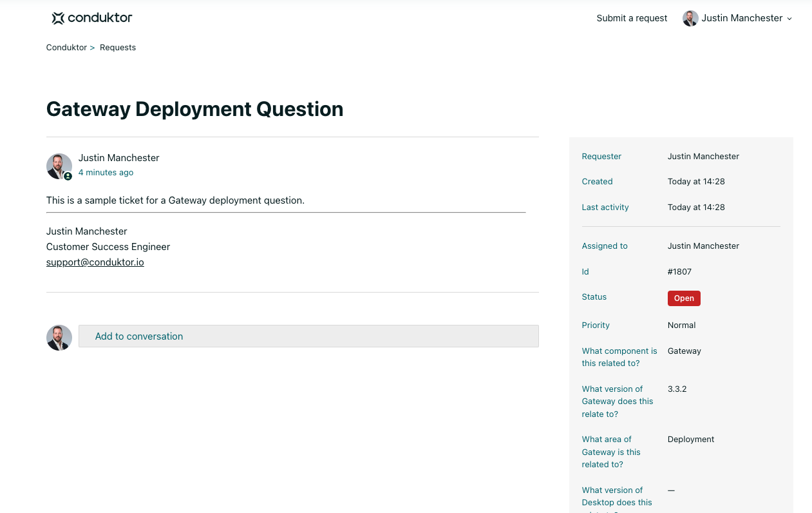812x513 pixels.
Task: Click the red Open status badge
Action: point(684,298)
